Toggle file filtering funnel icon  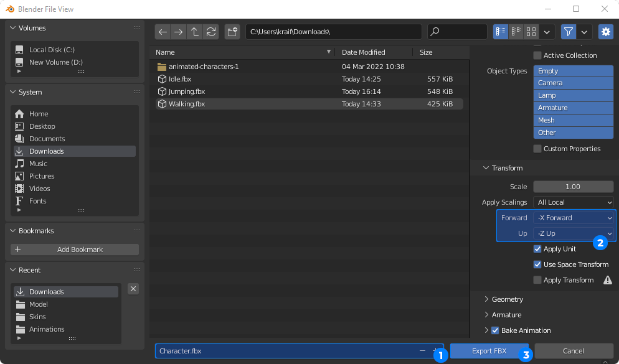pyautogui.click(x=569, y=32)
